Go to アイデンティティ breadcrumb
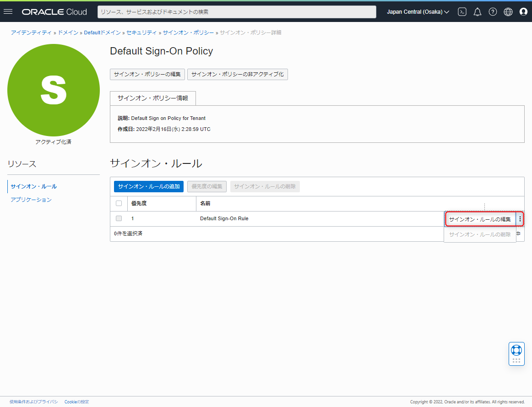532x407 pixels. [x=31, y=33]
